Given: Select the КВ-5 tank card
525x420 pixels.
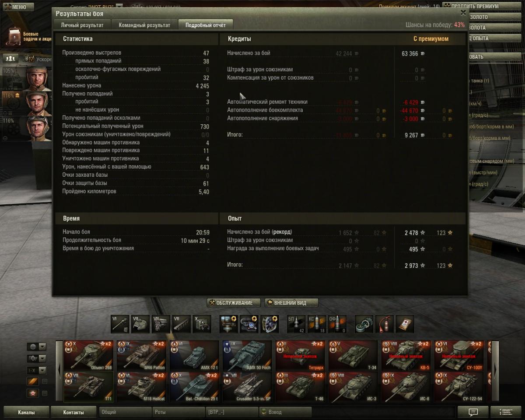Looking at the screenshot, I should coord(406,356).
